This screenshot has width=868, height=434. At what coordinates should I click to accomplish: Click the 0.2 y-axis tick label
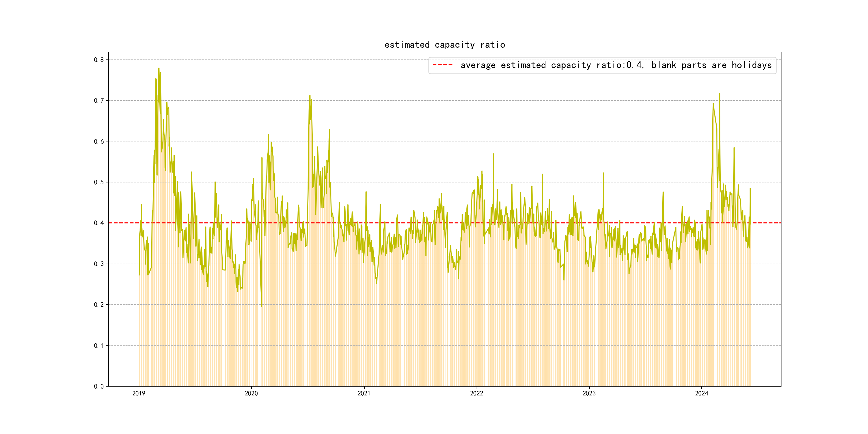point(99,305)
